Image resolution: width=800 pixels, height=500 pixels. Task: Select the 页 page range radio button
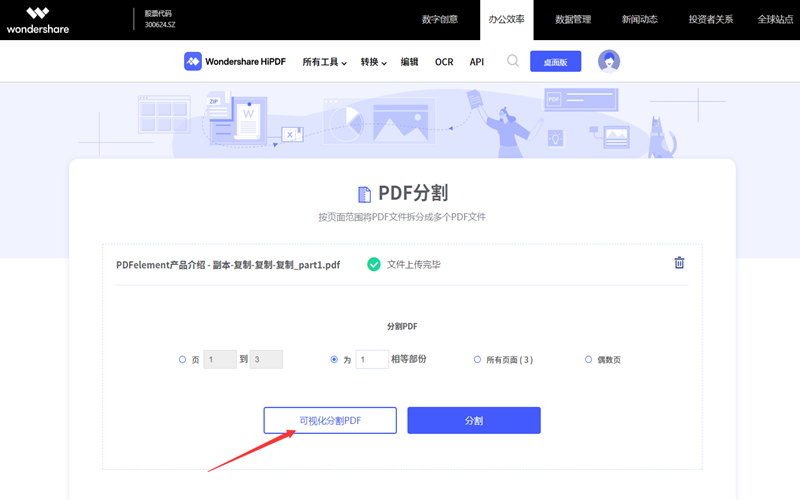(182, 360)
